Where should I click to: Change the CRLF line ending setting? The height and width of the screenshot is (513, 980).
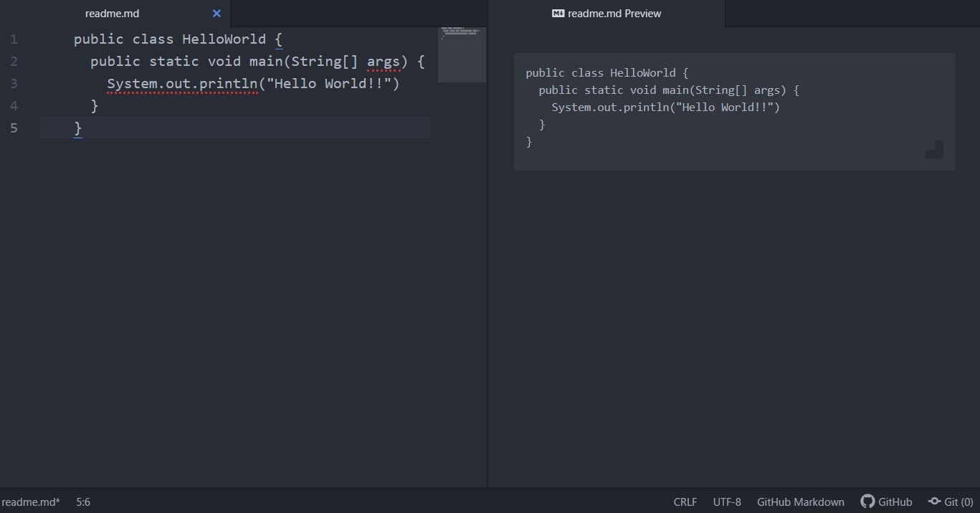point(685,502)
